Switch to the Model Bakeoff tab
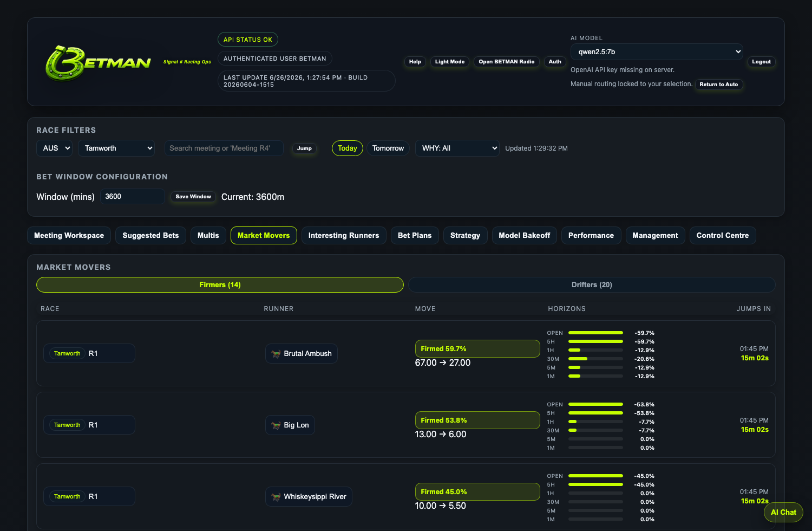The height and width of the screenshot is (531, 812). coord(524,235)
